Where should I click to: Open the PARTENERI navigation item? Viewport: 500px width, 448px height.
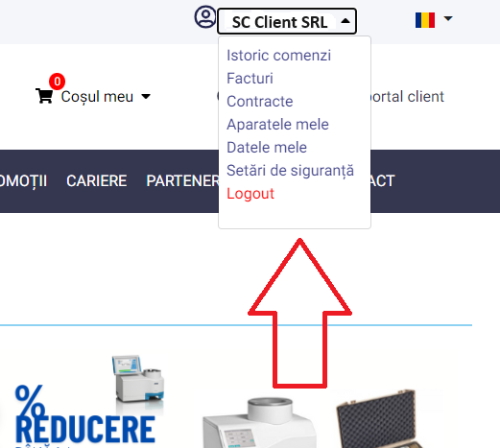[182, 181]
